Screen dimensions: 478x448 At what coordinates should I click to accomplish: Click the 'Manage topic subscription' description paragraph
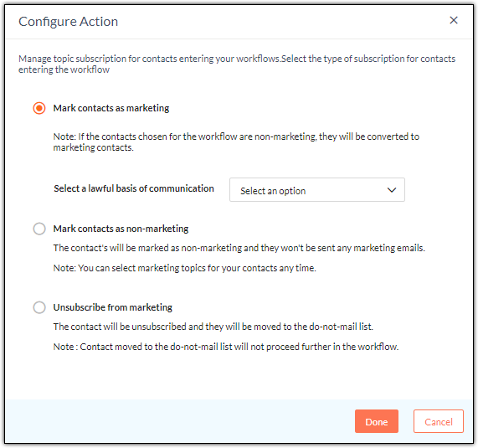237,64
